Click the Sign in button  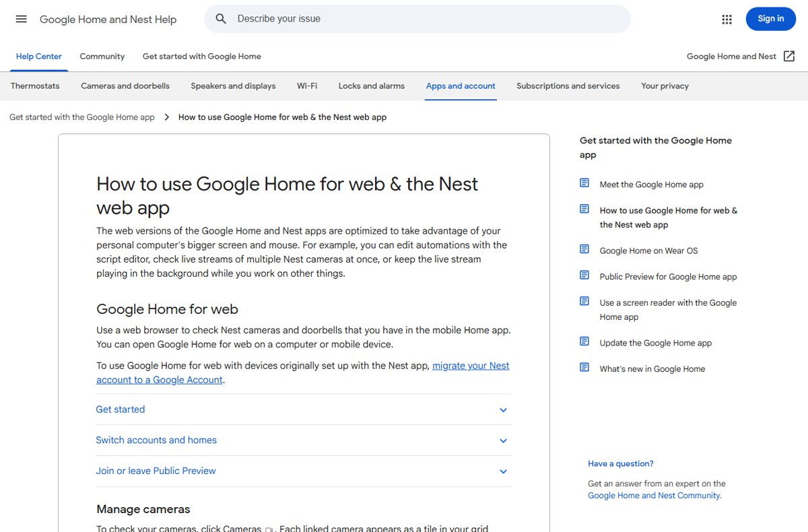coord(771,19)
